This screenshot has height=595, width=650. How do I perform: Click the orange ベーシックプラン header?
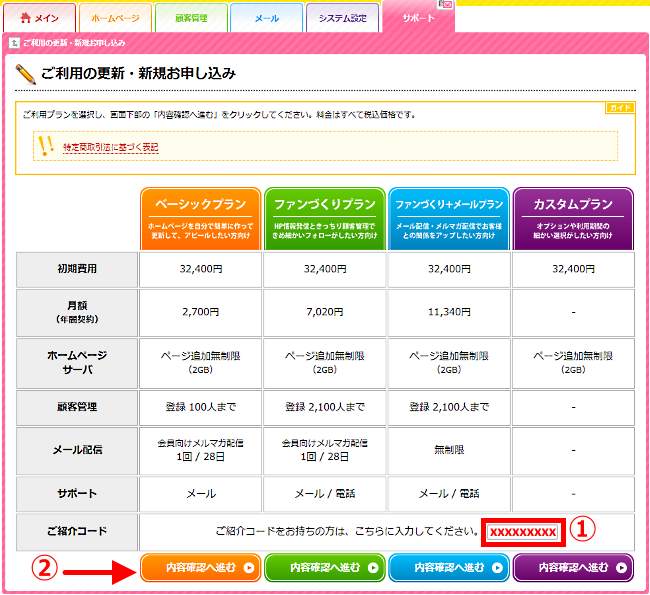200,218
